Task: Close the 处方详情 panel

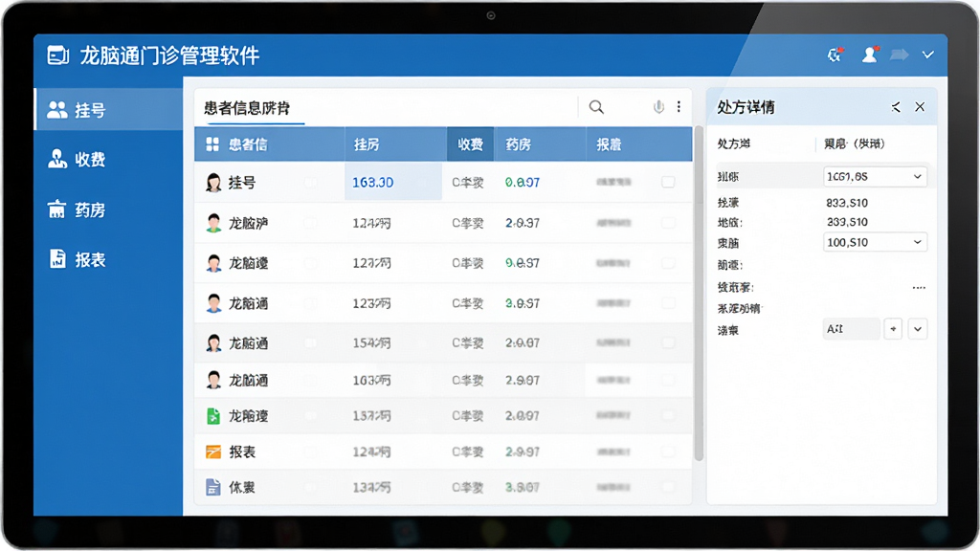Action: (x=920, y=107)
